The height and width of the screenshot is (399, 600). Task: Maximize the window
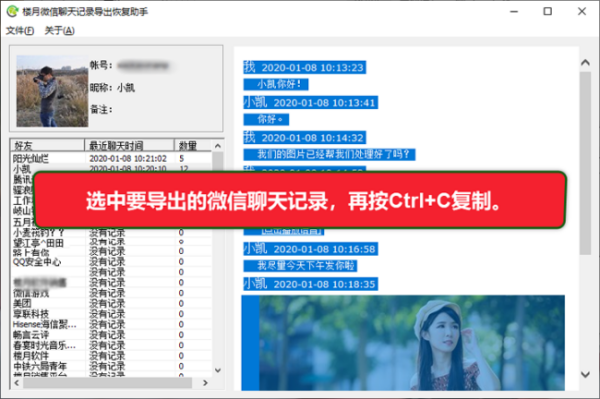pyautogui.click(x=548, y=11)
